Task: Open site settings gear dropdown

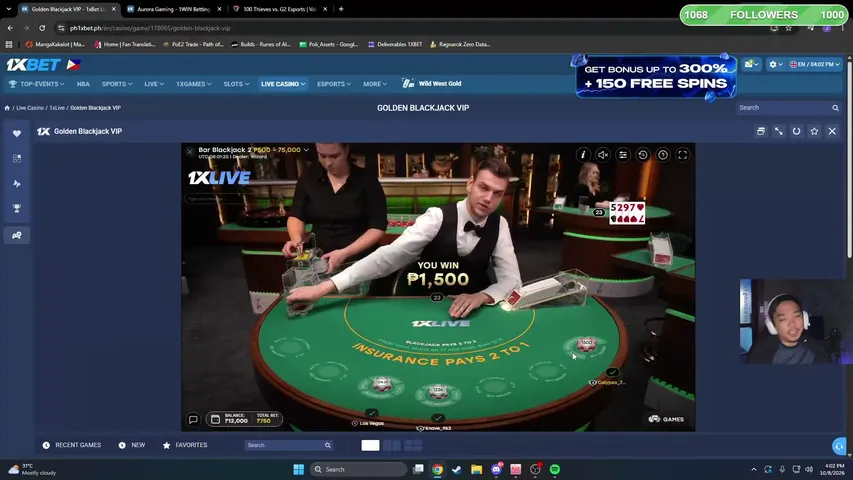Action: [775, 64]
